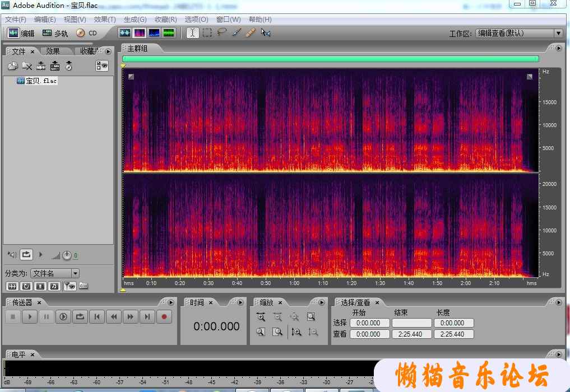Click the 查看 结束 field showing 2:25.440
Screen dimensions: 570x392
tap(411, 334)
